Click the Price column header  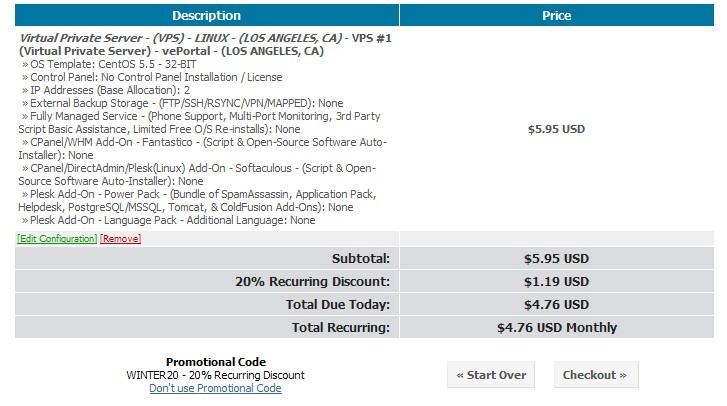[556, 15]
